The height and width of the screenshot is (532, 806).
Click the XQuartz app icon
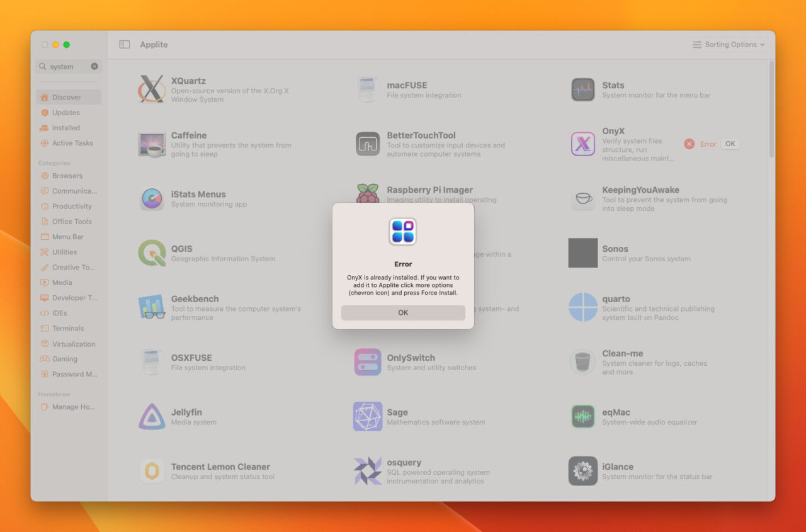click(x=152, y=89)
